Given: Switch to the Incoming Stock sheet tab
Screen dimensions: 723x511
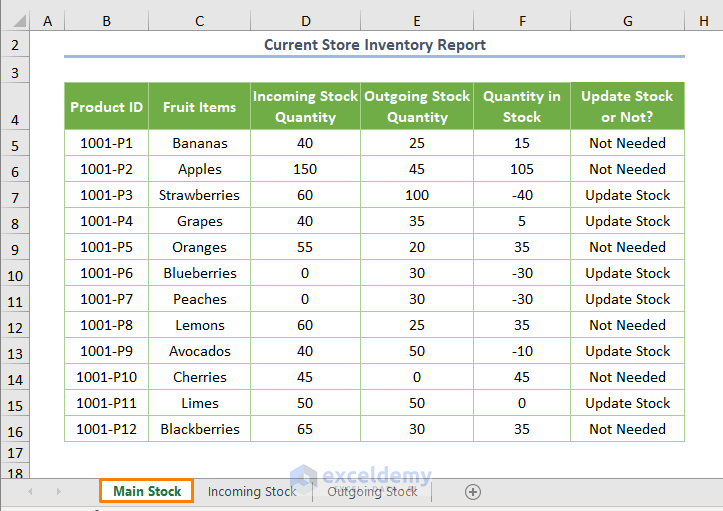Looking at the screenshot, I should click(x=252, y=491).
